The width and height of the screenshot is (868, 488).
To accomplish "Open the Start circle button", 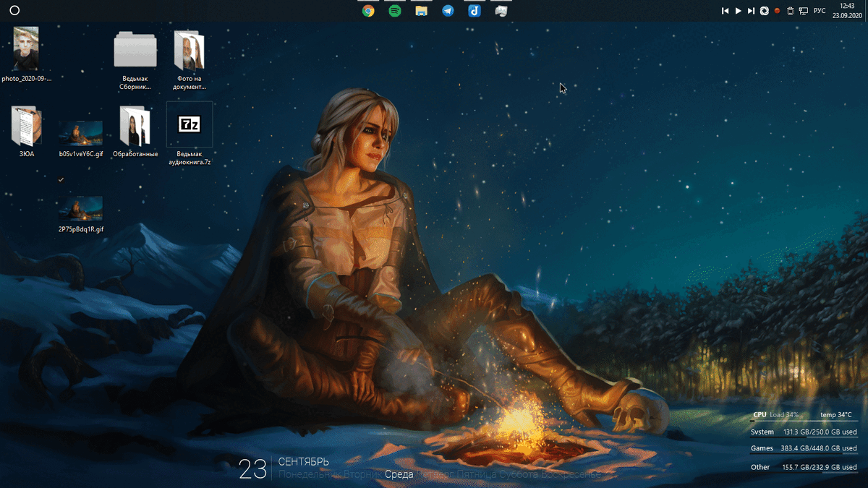I will point(14,11).
